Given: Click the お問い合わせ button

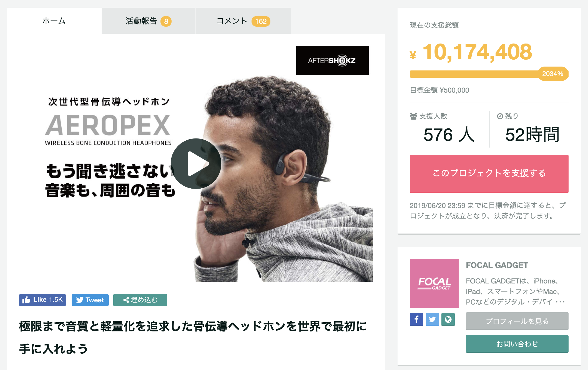Looking at the screenshot, I should [x=517, y=344].
